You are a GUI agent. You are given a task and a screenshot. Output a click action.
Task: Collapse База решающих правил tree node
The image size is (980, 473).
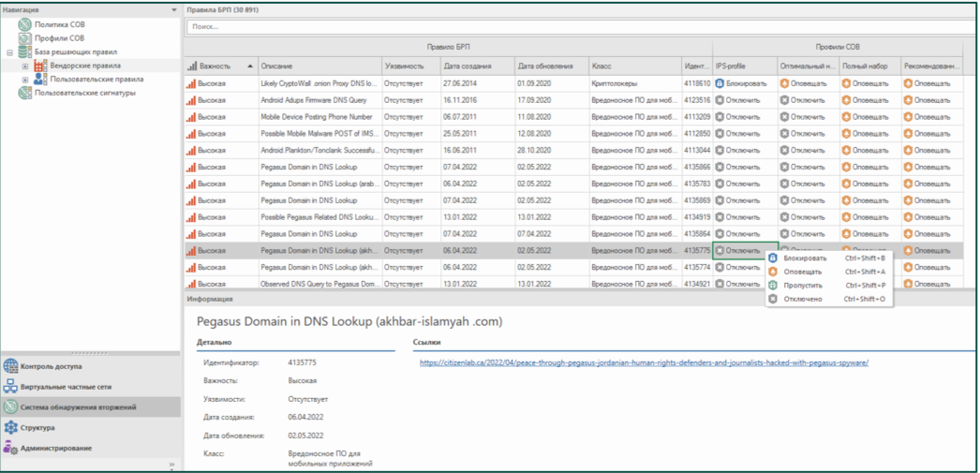9,52
